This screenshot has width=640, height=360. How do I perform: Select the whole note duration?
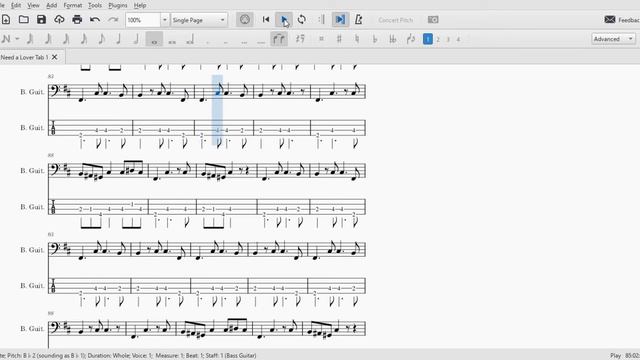tap(154, 40)
